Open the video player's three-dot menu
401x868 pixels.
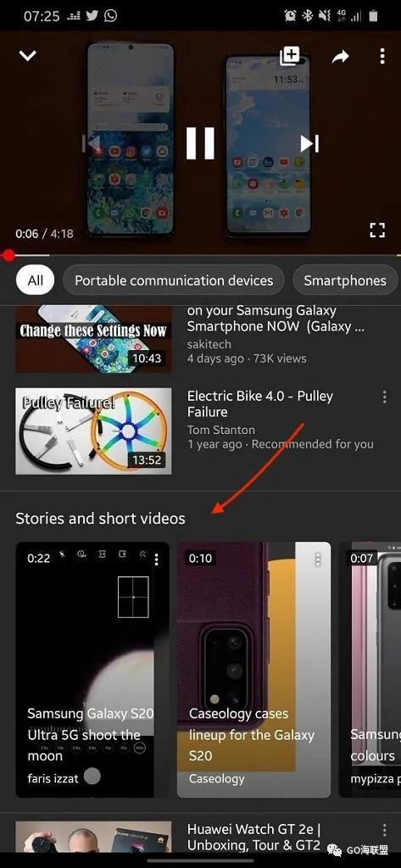(x=382, y=56)
